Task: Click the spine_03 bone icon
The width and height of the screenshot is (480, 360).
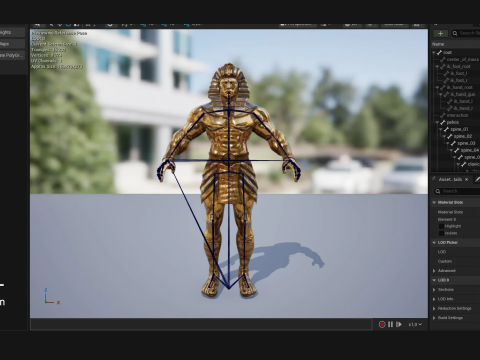Action: (x=453, y=143)
